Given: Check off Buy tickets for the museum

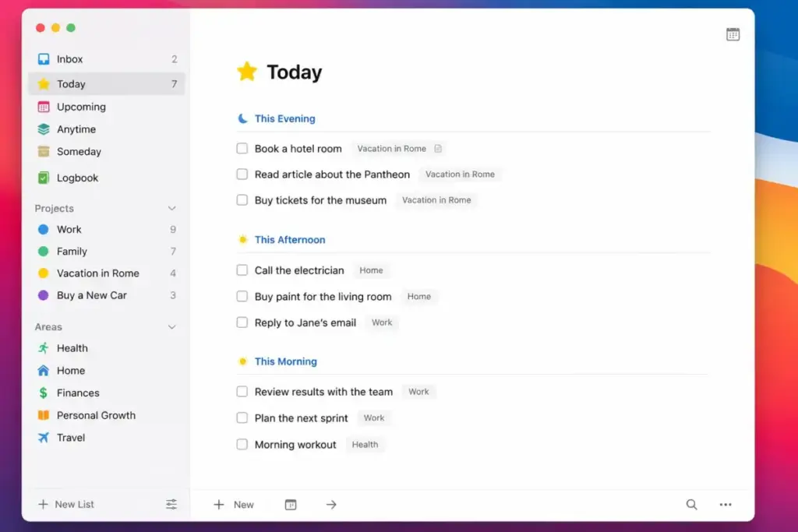Looking at the screenshot, I should click(x=242, y=200).
